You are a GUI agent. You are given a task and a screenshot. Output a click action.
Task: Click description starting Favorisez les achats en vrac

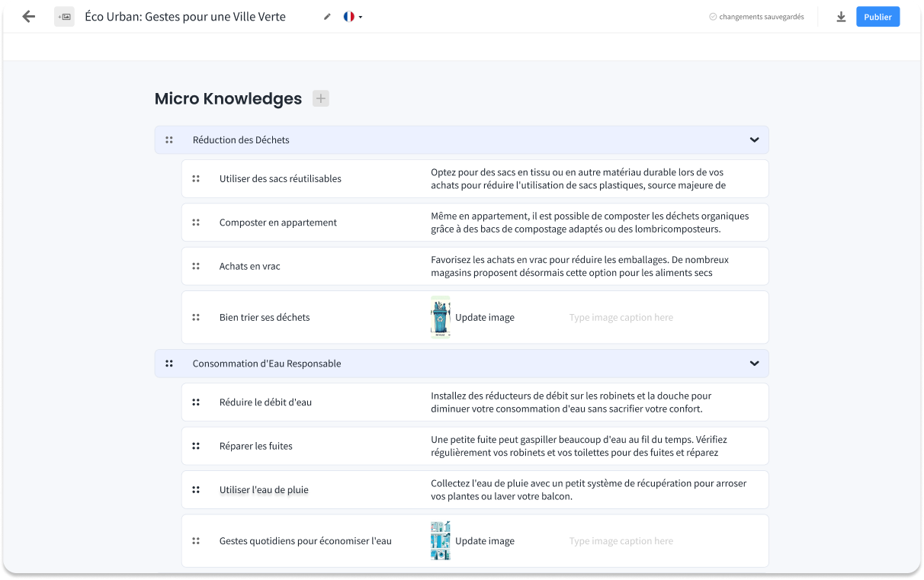[580, 266]
